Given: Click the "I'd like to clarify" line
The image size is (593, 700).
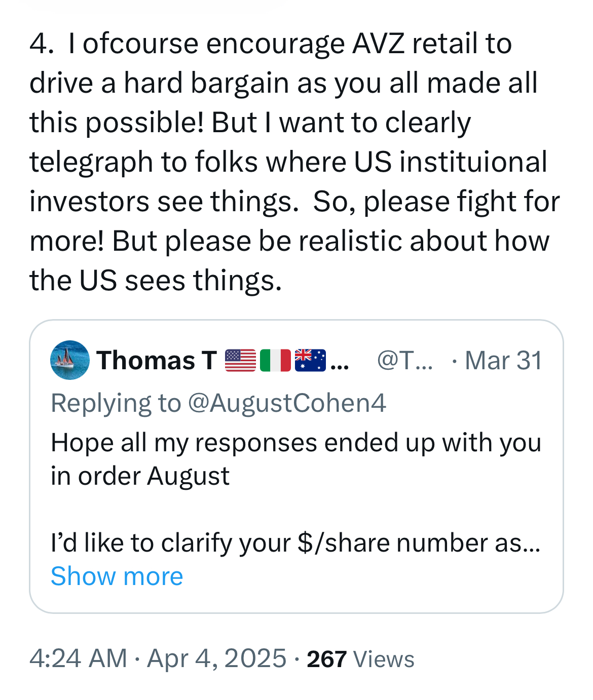Looking at the screenshot, I should tap(296, 542).
